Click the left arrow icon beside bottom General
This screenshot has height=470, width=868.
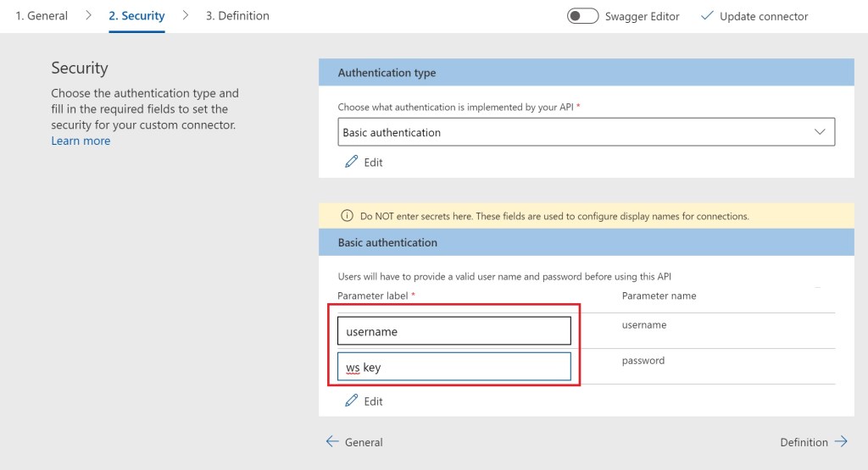332,441
